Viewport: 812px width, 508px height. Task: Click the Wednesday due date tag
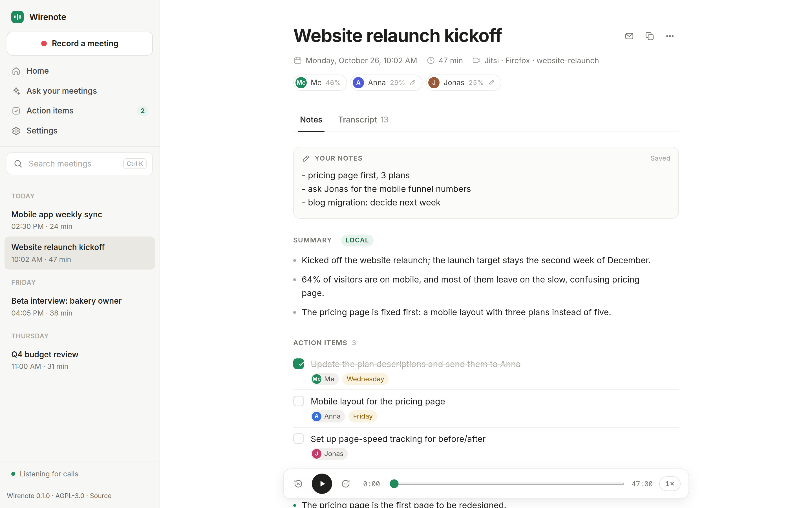click(x=365, y=379)
